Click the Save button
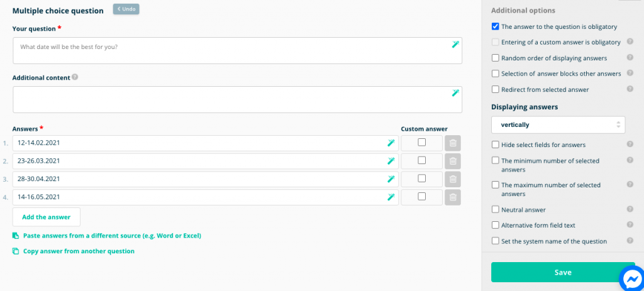 coord(563,272)
